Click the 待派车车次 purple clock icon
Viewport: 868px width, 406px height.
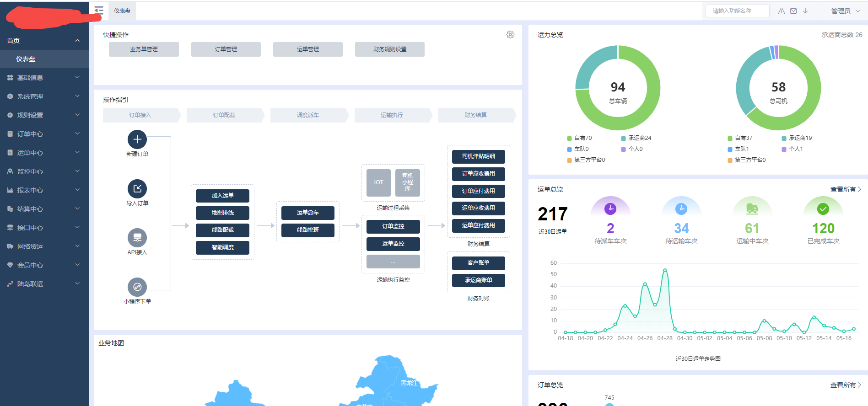[x=610, y=209]
